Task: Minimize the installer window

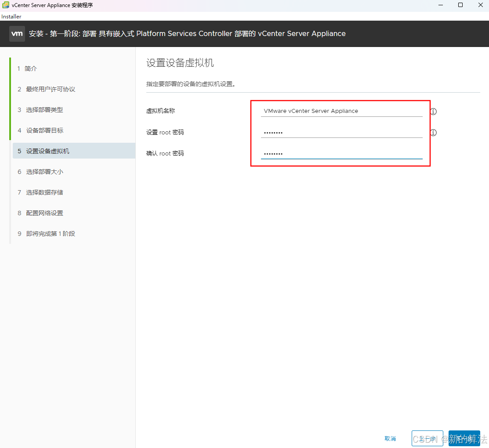Action: point(441,5)
